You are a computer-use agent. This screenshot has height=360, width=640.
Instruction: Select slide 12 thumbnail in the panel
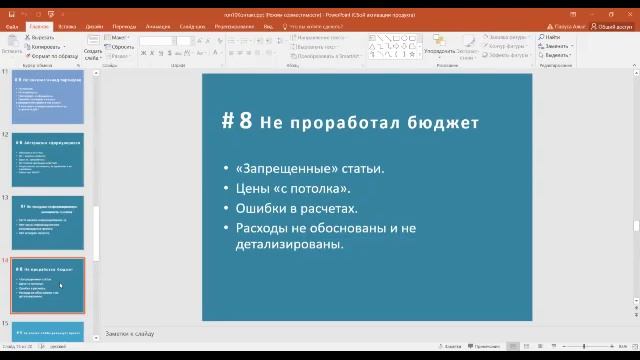click(48, 160)
